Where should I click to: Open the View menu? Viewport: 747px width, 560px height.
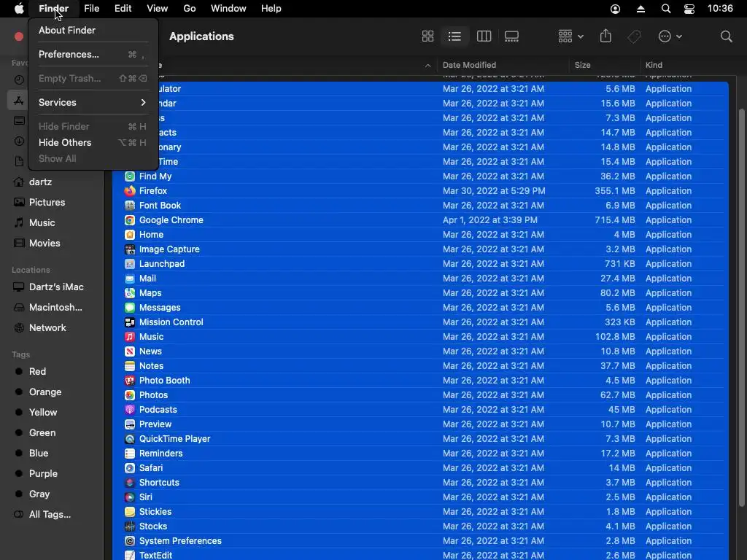[158, 9]
